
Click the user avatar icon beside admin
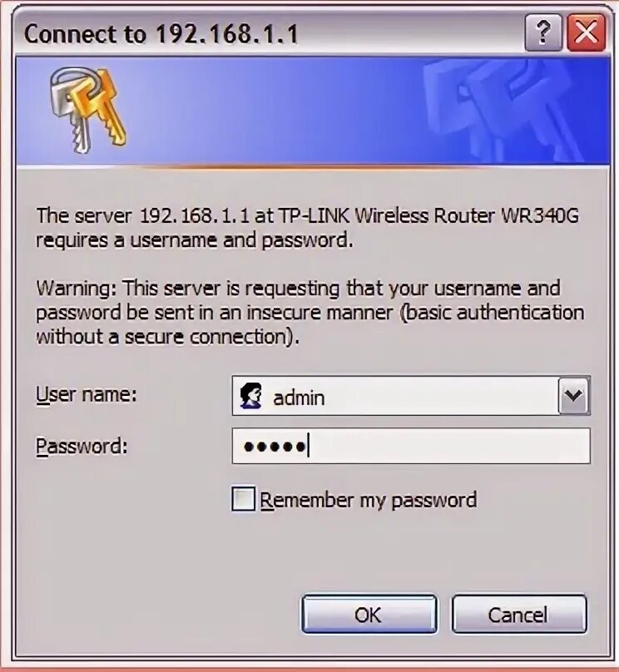(250, 396)
